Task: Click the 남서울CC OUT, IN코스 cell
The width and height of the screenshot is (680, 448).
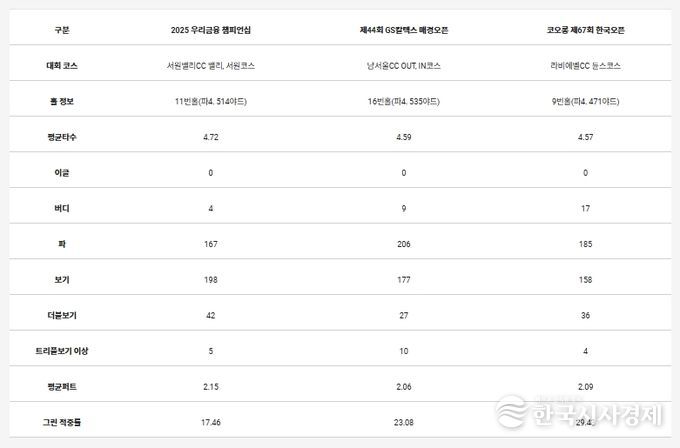Action: click(404, 66)
